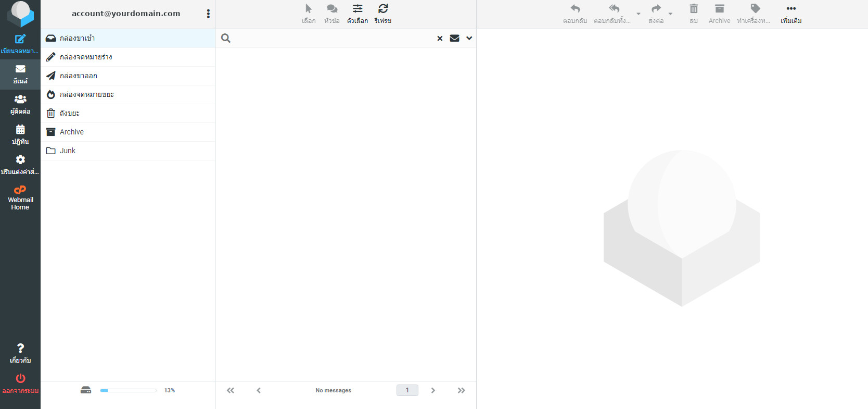Open the ปฏิทิน calendar

[20, 135]
